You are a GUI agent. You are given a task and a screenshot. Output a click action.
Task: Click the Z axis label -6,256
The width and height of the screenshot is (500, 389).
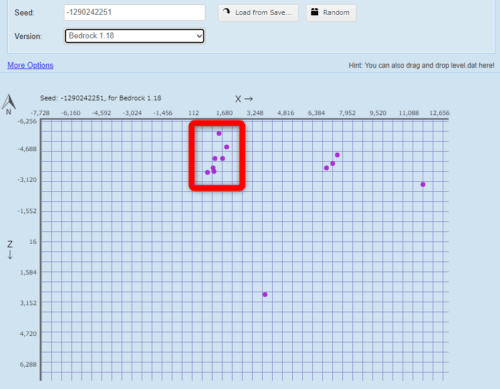(x=27, y=121)
